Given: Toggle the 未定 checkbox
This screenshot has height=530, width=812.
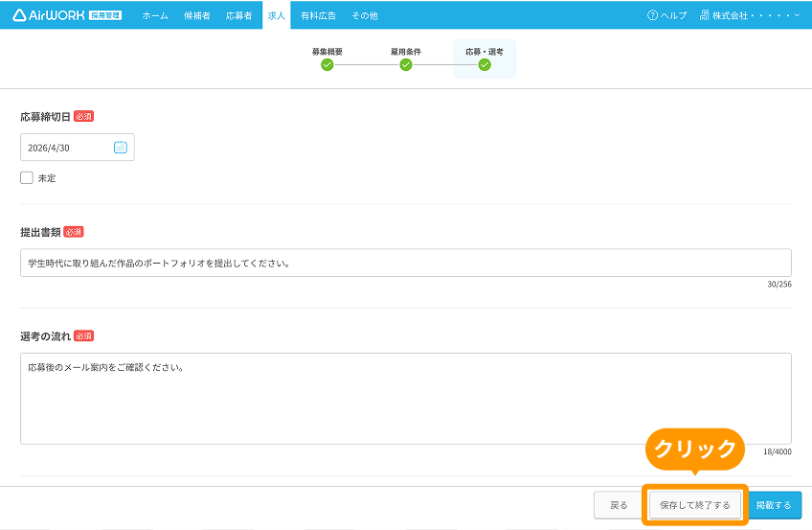Looking at the screenshot, I should pyautogui.click(x=27, y=177).
